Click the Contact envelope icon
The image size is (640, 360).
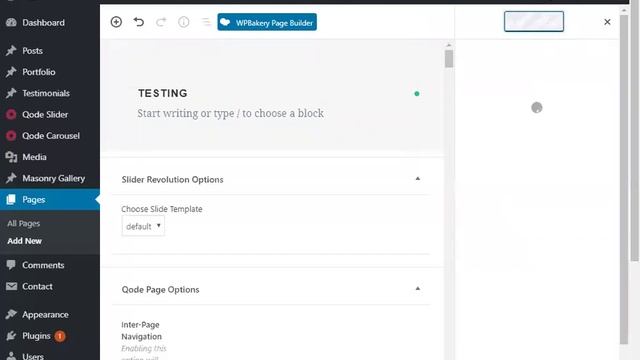pyautogui.click(x=11, y=286)
